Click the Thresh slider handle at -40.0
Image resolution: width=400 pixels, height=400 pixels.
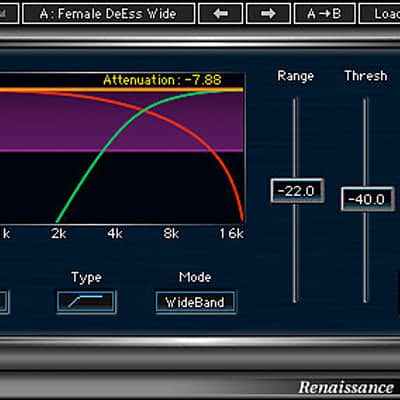point(367,199)
